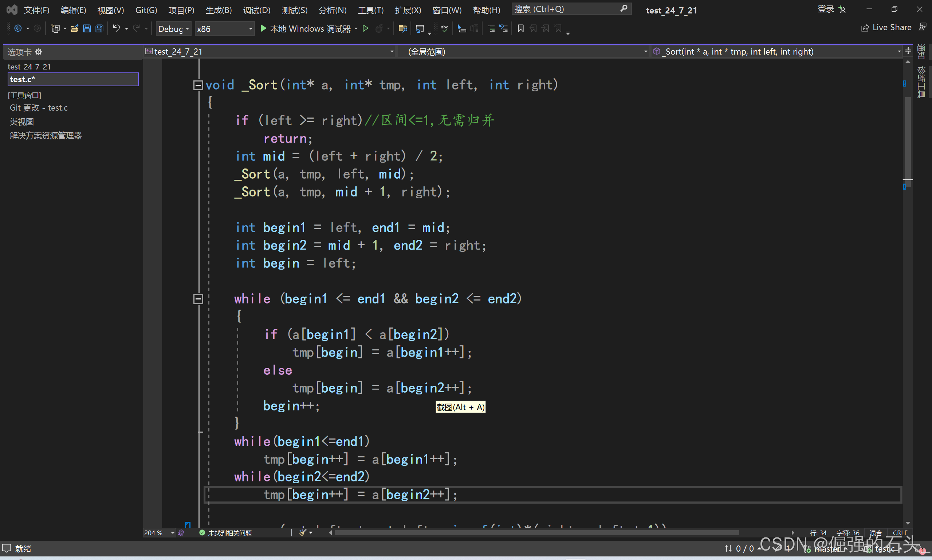Click the Navigate Backward arrow icon
This screenshot has height=560, width=932.
[18, 29]
